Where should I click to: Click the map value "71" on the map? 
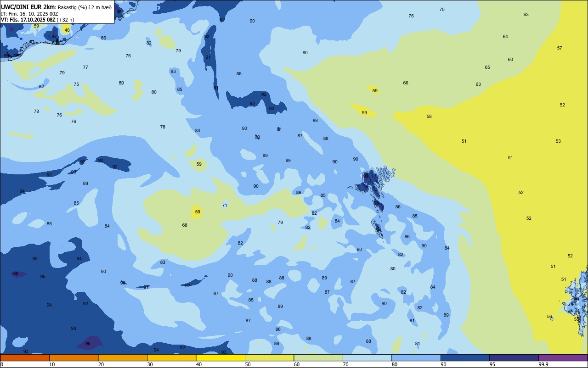click(x=225, y=206)
